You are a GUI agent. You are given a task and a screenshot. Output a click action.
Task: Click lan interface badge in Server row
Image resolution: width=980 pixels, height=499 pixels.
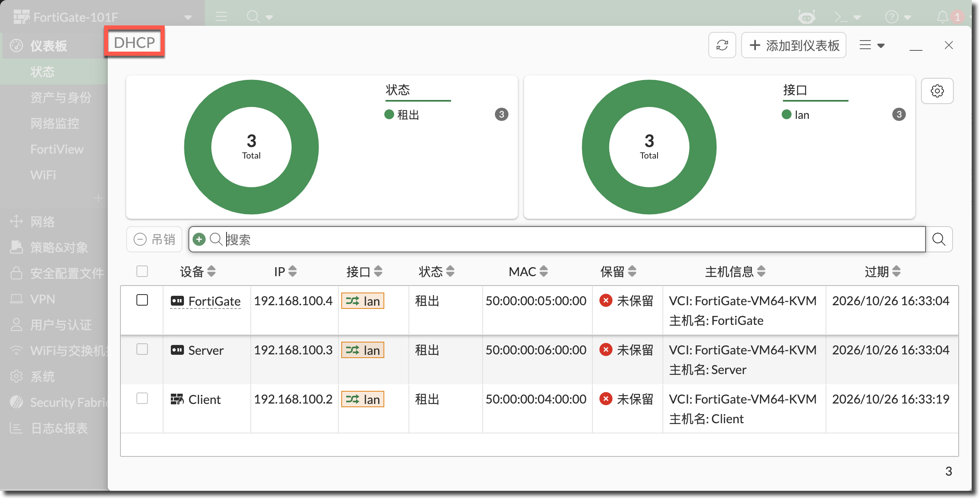pos(363,350)
